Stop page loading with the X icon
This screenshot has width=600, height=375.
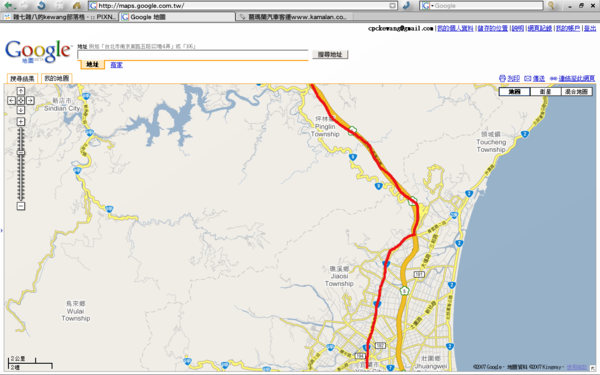(x=59, y=5)
